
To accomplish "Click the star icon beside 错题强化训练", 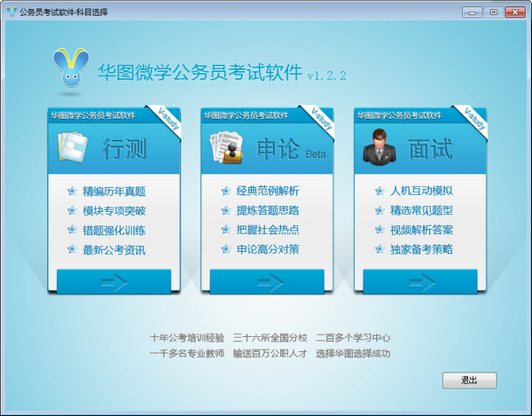I will pos(72,231).
